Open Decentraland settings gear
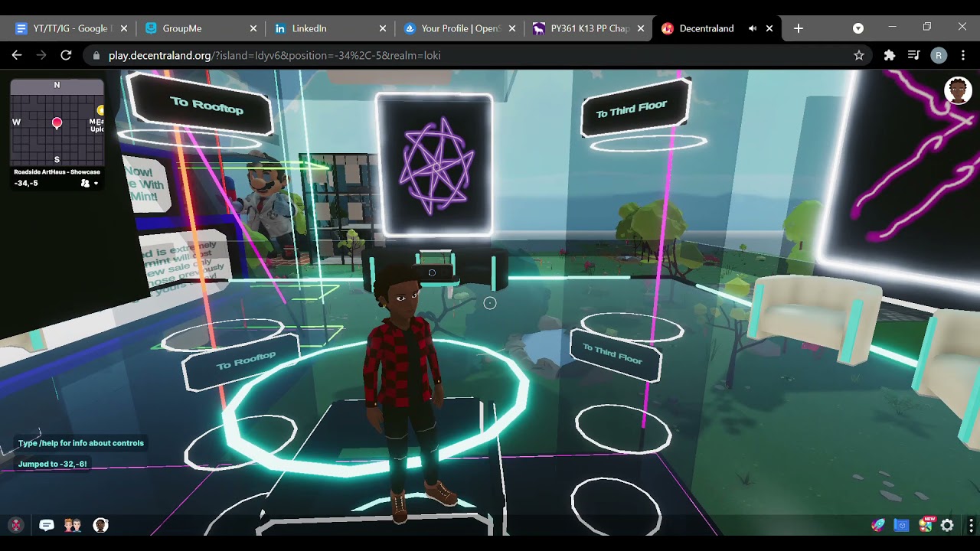The height and width of the screenshot is (551, 980). click(x=947, y=525)
